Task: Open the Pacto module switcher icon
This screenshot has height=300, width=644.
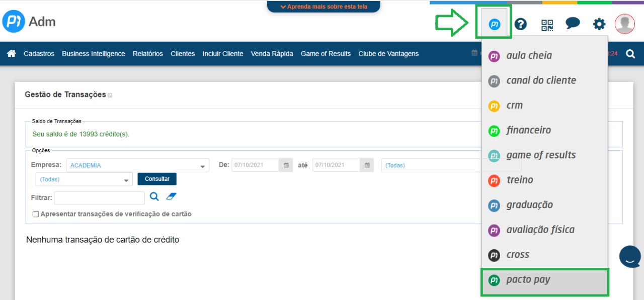Action: pyautogui.click(x=494, y=24)
